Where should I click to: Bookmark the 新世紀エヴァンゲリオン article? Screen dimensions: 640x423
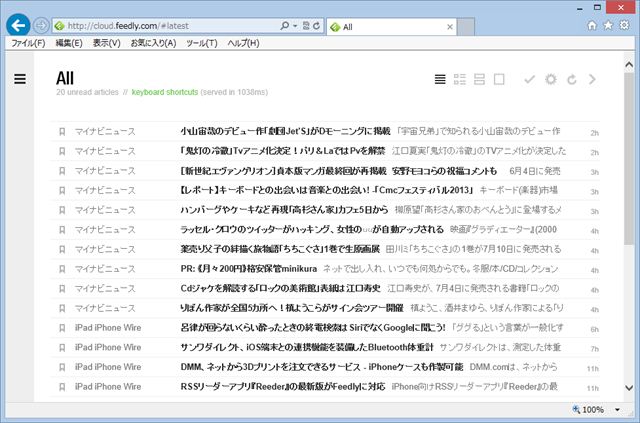click(x=62, y=171)
